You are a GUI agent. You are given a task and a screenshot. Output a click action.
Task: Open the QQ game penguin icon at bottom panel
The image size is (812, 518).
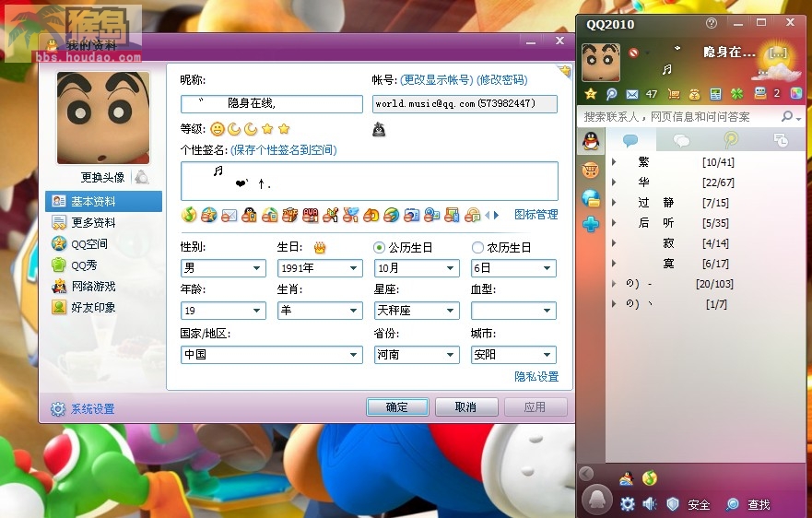coord(627,477)
